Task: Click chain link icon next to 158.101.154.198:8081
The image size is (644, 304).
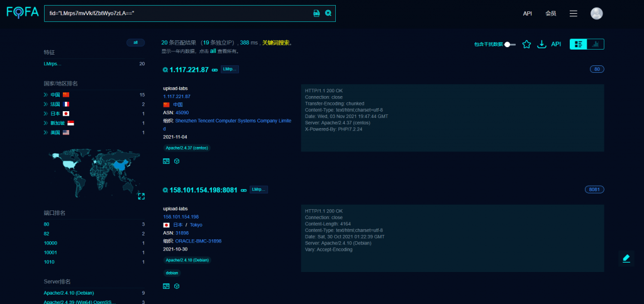Action: click(243, 190)
